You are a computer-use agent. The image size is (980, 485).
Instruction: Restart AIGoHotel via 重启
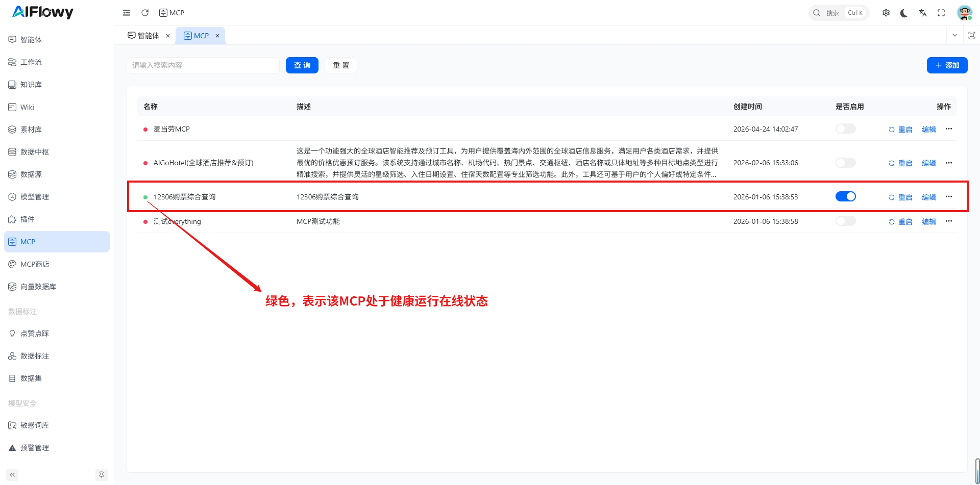tap(900, 163)
